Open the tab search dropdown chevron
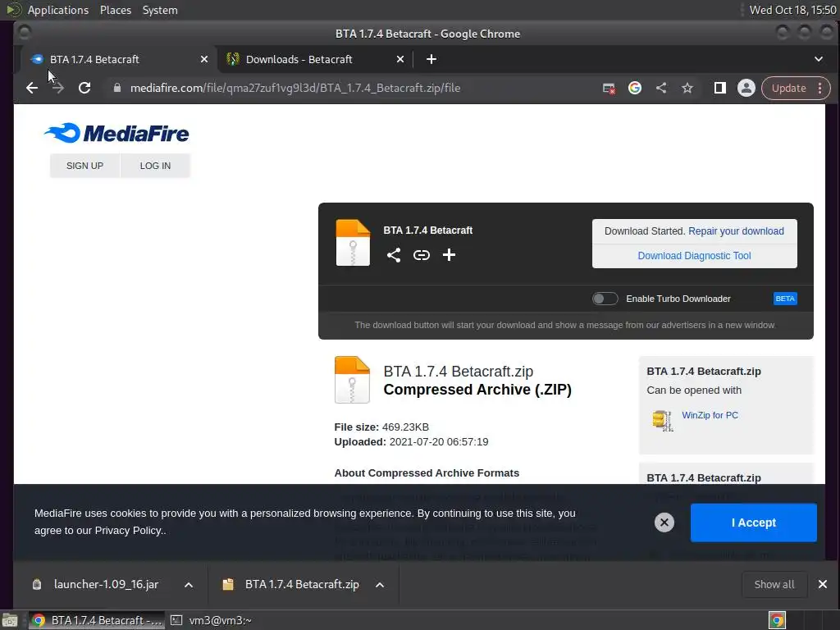840x630 pixels. tap(819, 59)
